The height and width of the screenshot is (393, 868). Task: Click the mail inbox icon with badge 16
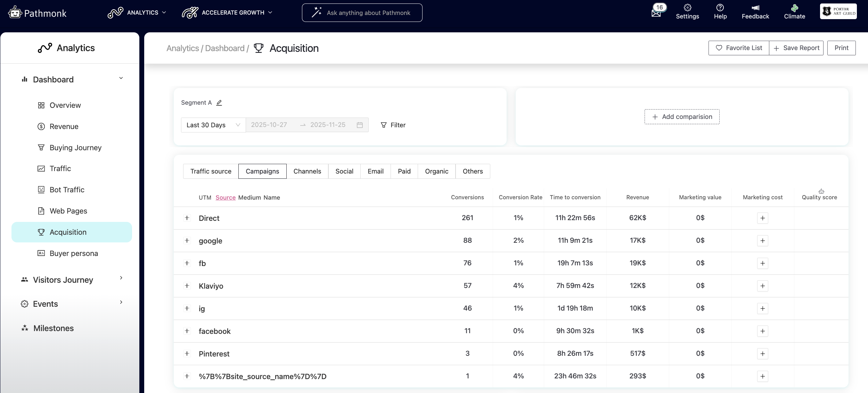point(656,13)
